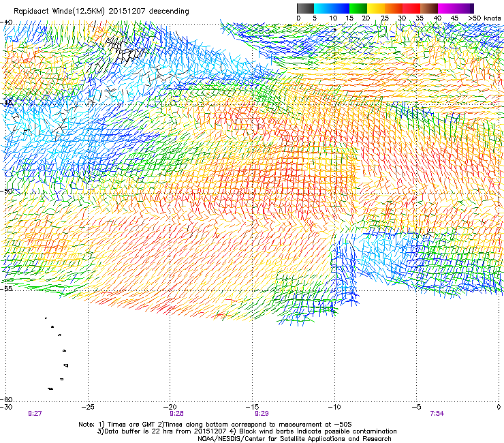
Task: Click the purple "7:54" swath time
Action: click(437, 414)
